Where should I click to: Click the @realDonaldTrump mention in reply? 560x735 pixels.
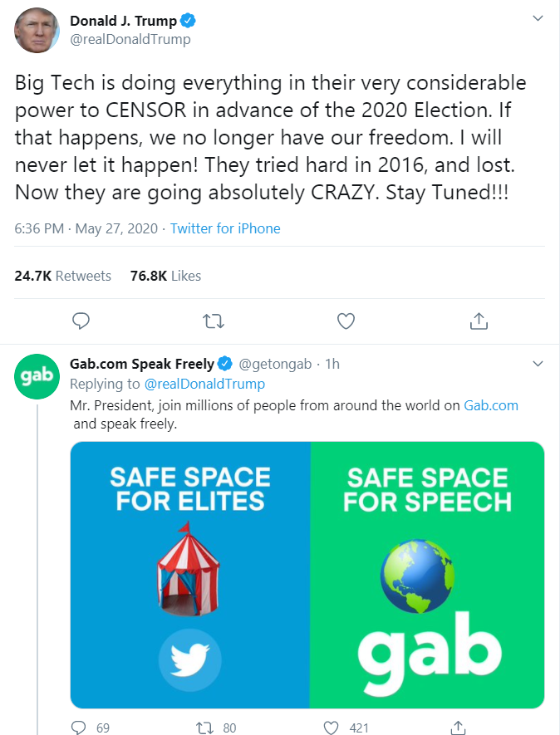(204, 384)
